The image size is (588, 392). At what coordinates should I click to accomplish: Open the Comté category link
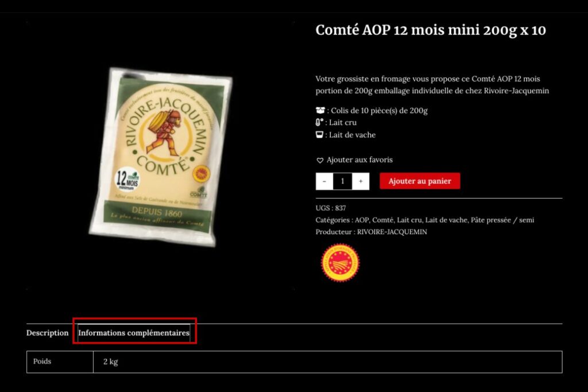point(382,220)
